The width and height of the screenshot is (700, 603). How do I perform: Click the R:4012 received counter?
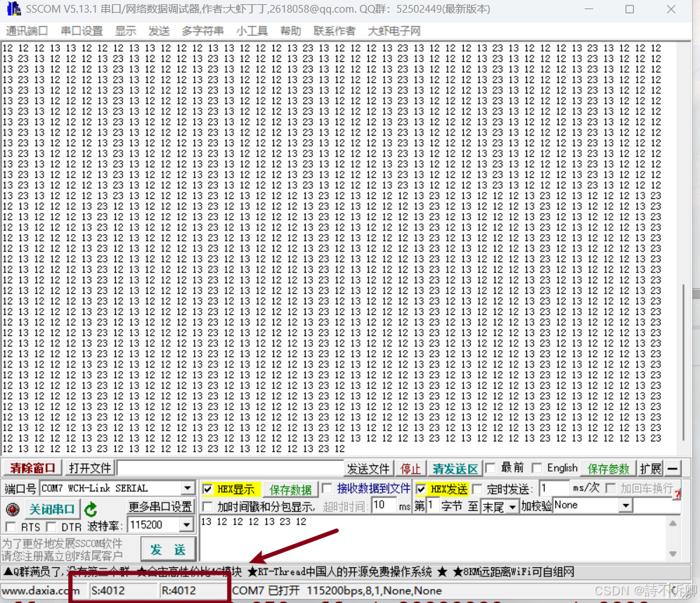179,590
